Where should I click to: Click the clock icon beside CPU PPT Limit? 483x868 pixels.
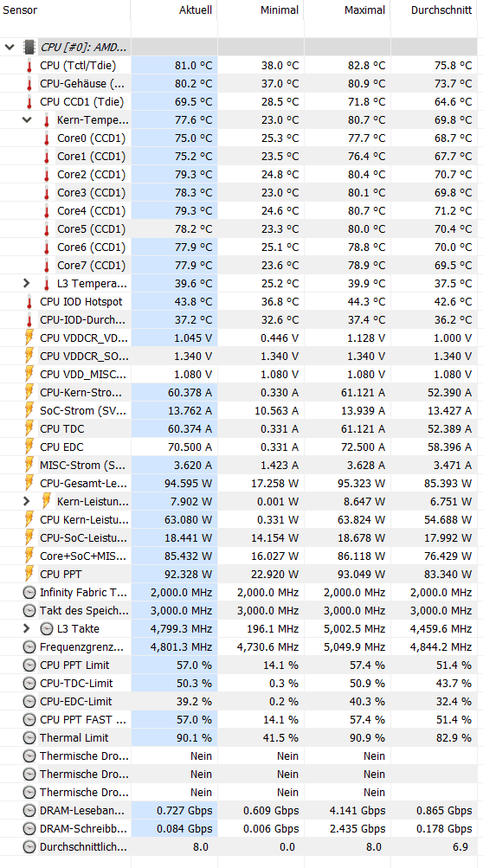tap(29, 665)
